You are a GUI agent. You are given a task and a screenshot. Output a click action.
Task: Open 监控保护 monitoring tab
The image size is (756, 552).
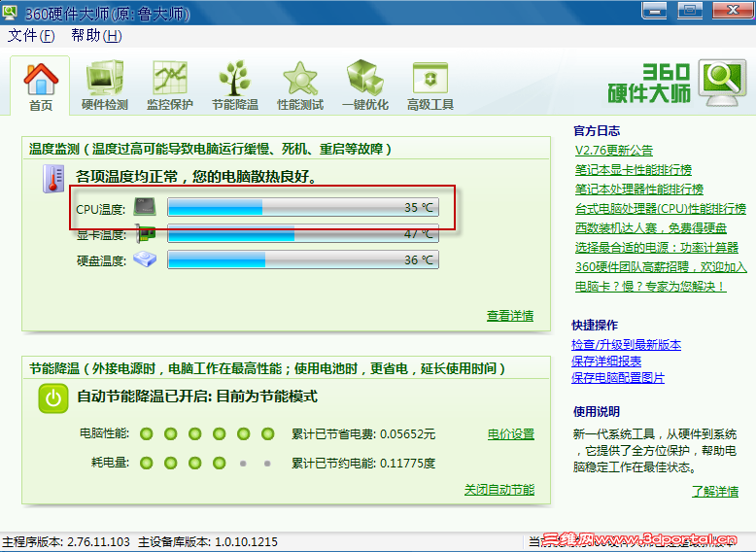[x=170, y=86]
